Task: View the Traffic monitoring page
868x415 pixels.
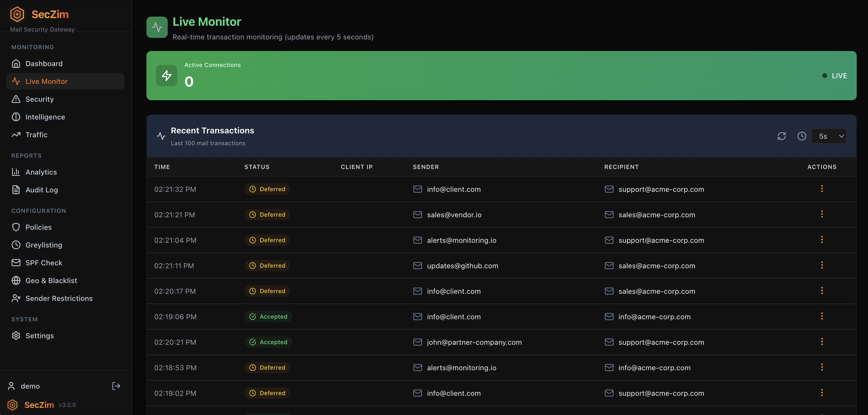Action: (x=36, y=135)
